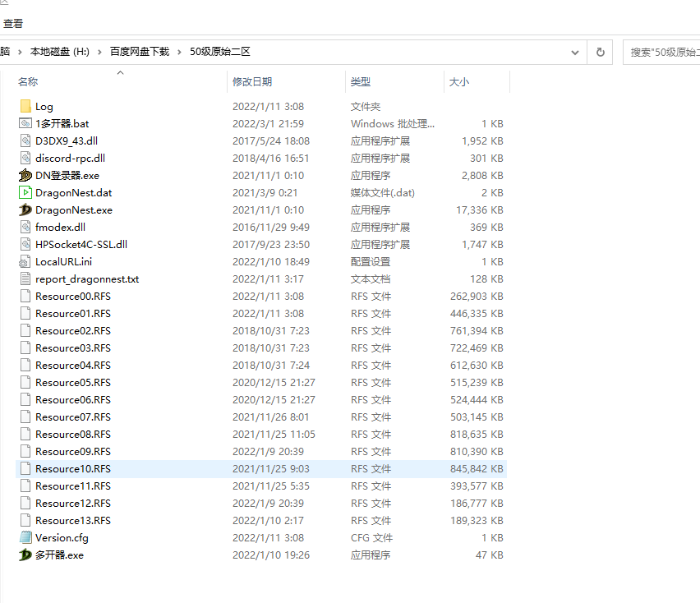Image resolution: width=700 pixels, height=603 pixels.
Task: Click the Resource04.RFS file icon
Action: [x=25, y=365]
